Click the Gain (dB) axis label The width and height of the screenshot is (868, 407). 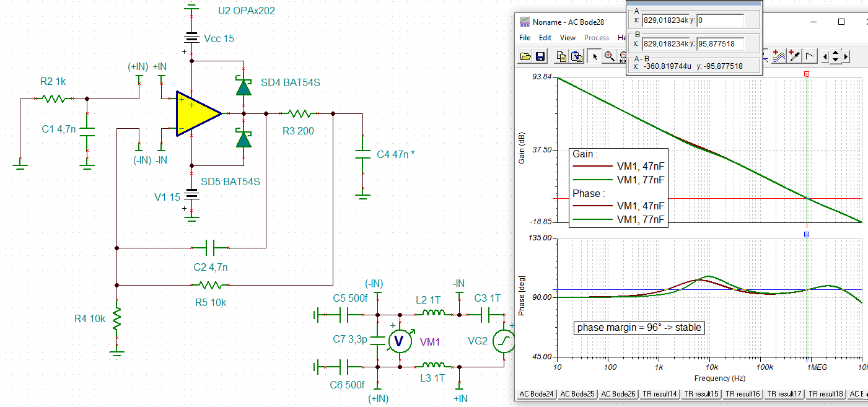(521, 147)
